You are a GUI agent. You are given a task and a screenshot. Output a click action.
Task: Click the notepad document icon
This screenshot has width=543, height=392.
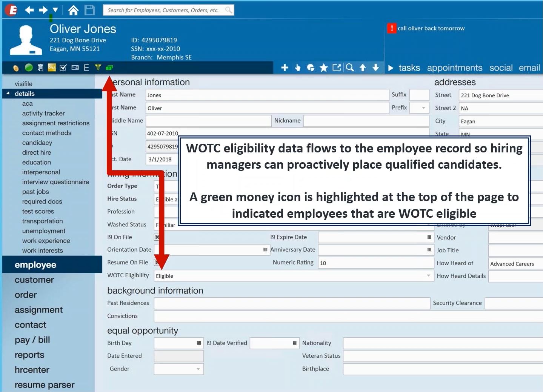click(x=40, y=68)
